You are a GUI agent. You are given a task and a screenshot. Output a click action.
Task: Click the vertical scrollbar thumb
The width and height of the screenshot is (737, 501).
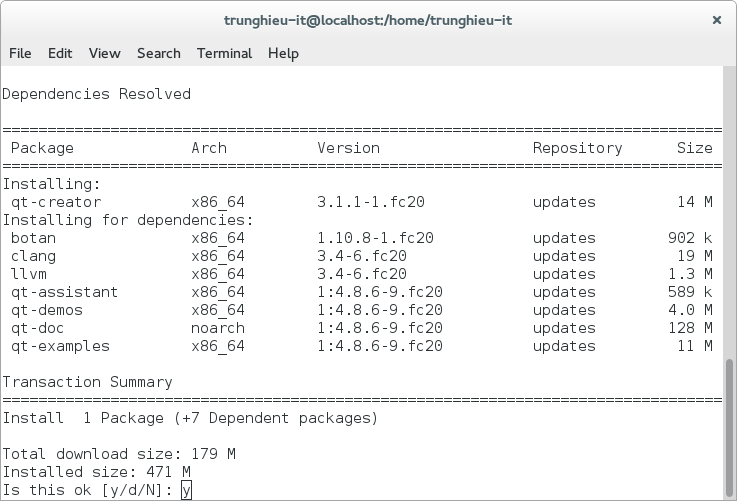coord(729,429)
